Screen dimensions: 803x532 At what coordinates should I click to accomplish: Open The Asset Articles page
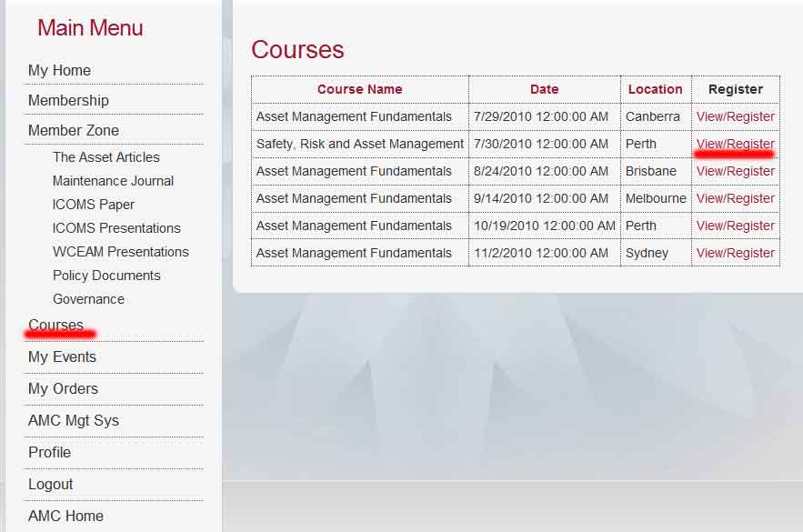(106, 156)
